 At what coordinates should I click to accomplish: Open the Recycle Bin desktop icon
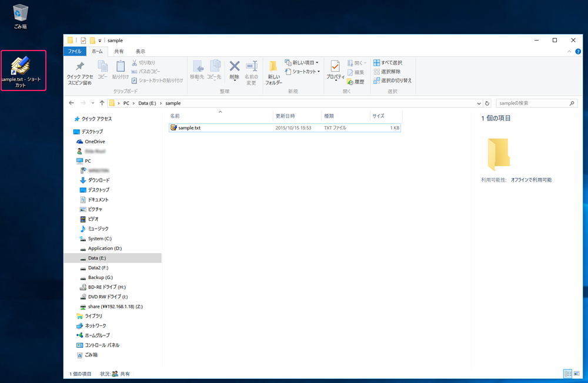pyautogui.click(x=20, y=16)
